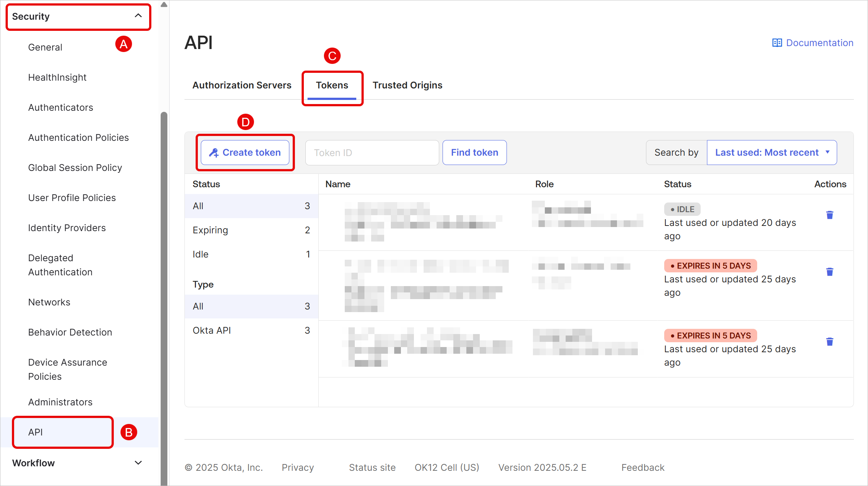Click the Role column header
Image resolution: width=868 pixels, height=486 pixels.
coord(544,184)
